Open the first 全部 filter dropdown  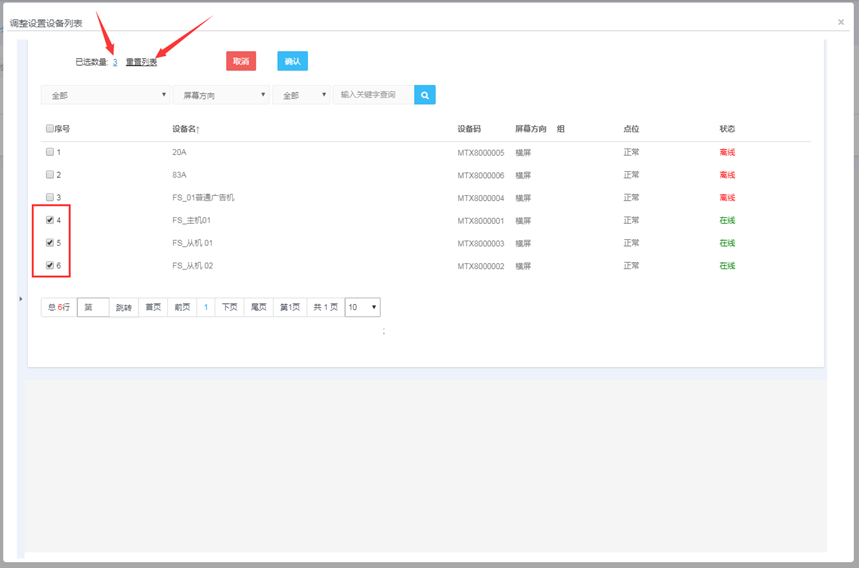point(105,95)
